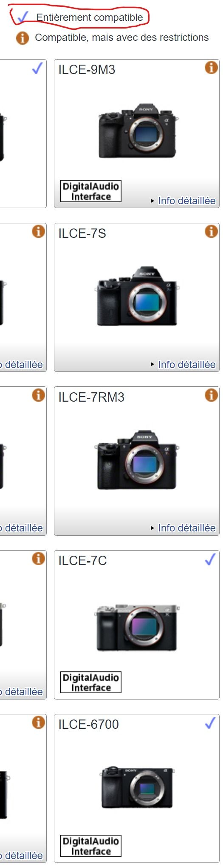Click the orange info icon on ILCE-7S
223x868 pixels.
[x=211, y=231]
